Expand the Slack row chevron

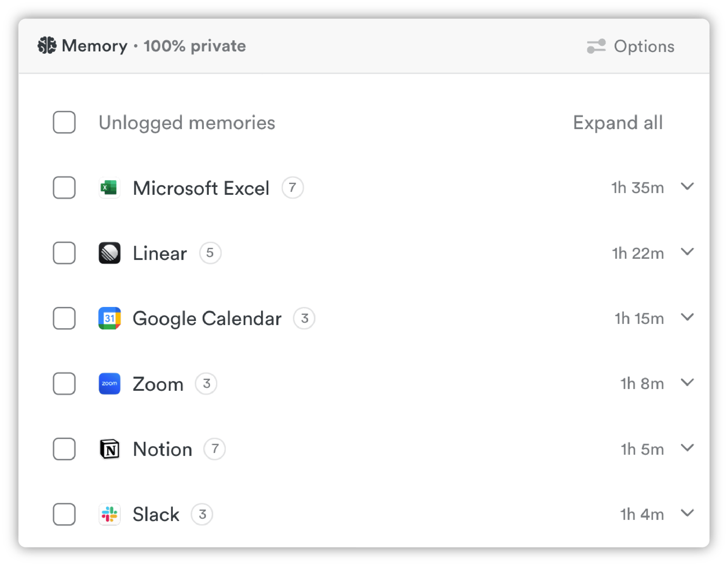pyautogui.click(x=687, y=513)
